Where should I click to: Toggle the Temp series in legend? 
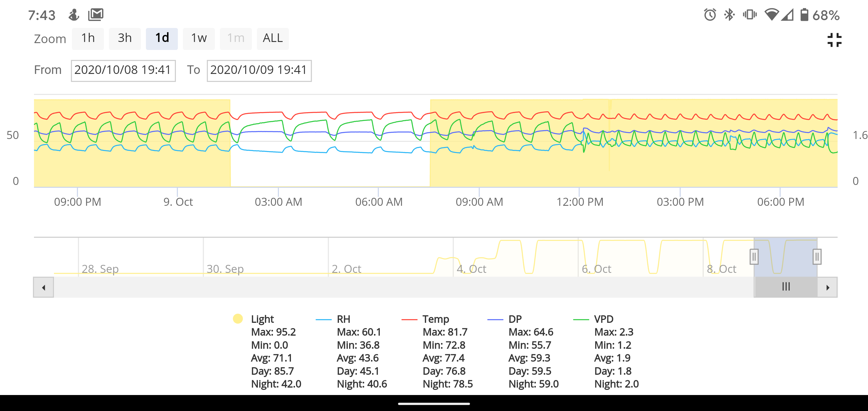(x=436, y=319)
